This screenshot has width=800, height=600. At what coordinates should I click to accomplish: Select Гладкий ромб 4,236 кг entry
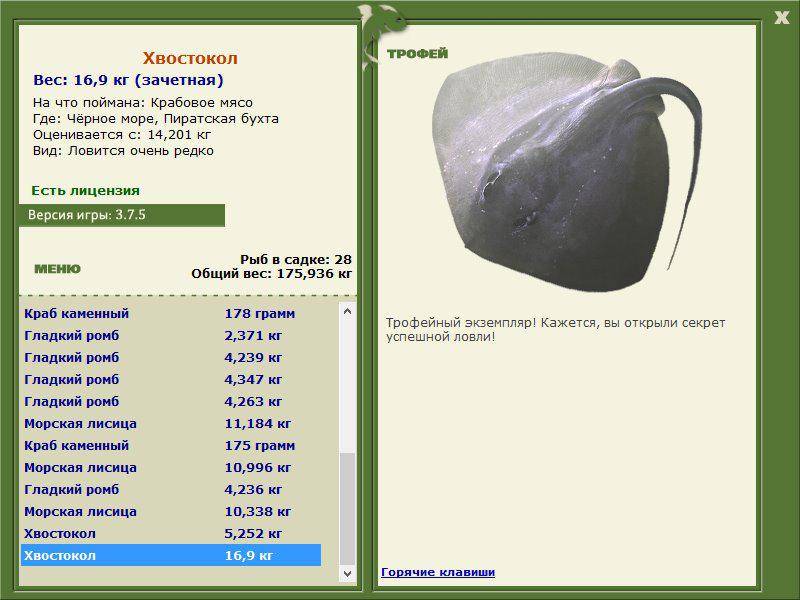[x=171, y=489]
